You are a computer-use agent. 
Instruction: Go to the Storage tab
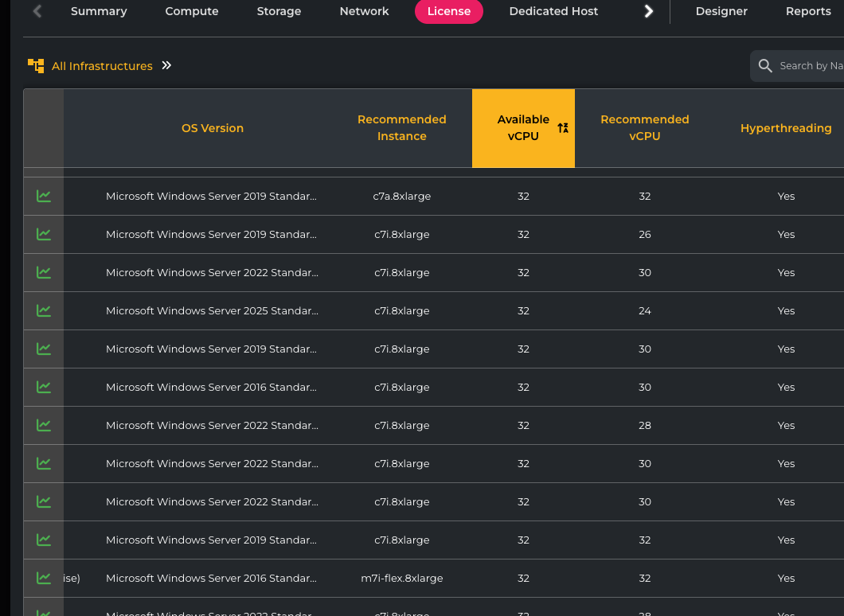coord(279,11)
